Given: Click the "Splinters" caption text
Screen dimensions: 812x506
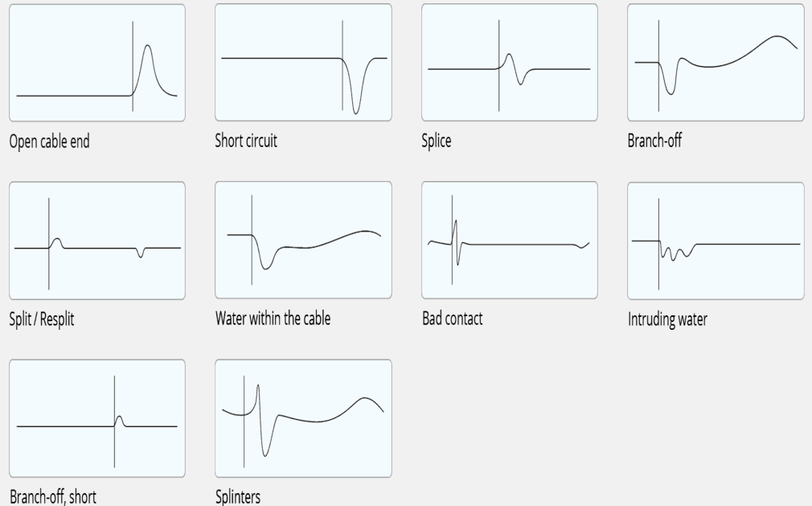Looking at the screenshot, I should point(238,496).
